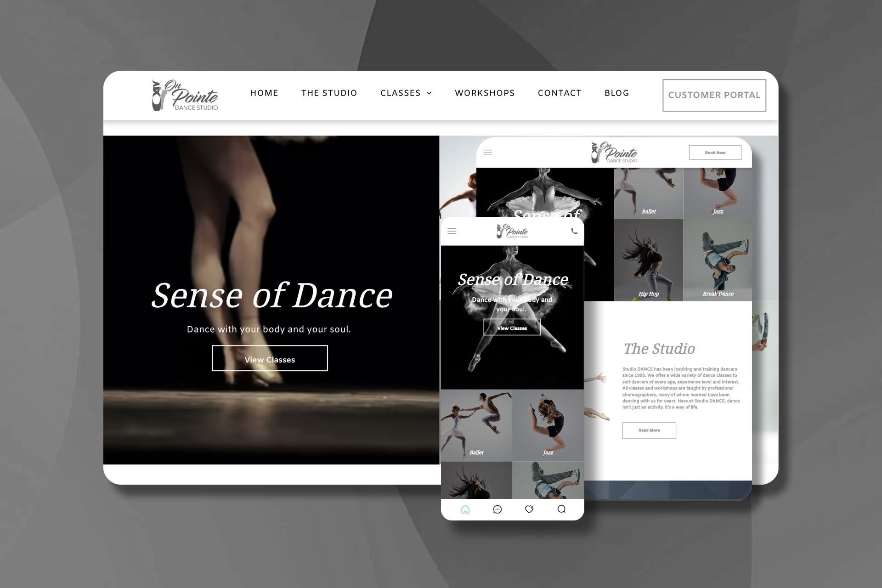882x588 pixels.
Task: Select the Hip Hop tile on tablet
Action: pyautogui.click(x=648, y=260)
